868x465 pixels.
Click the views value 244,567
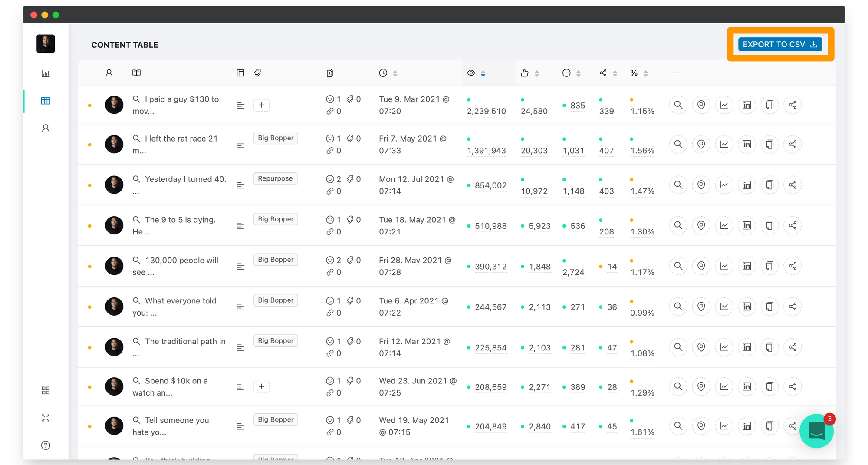491,307
